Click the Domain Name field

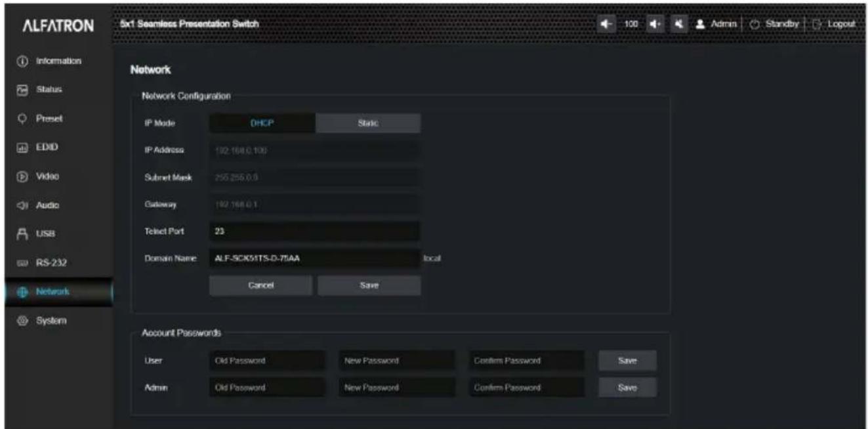tap(314, 258)
